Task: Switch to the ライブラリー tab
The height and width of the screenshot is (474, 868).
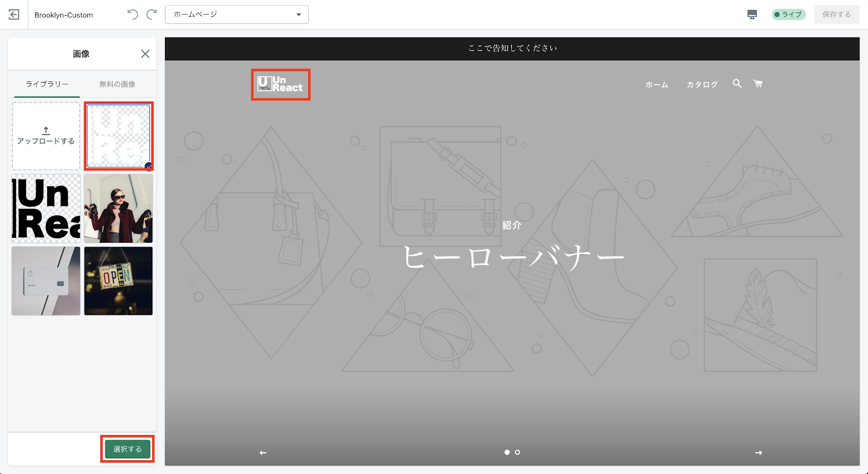Action: pyautogui.click(x=47, y=84)
